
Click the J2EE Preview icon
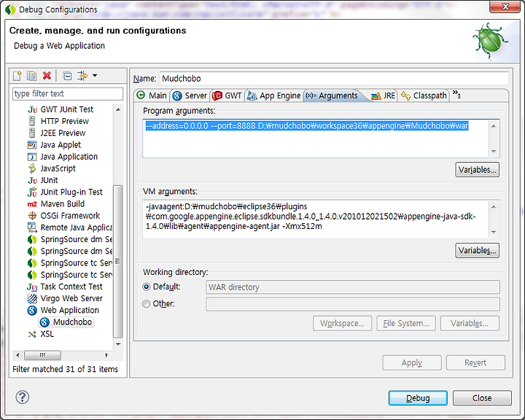tap(32, 133)
